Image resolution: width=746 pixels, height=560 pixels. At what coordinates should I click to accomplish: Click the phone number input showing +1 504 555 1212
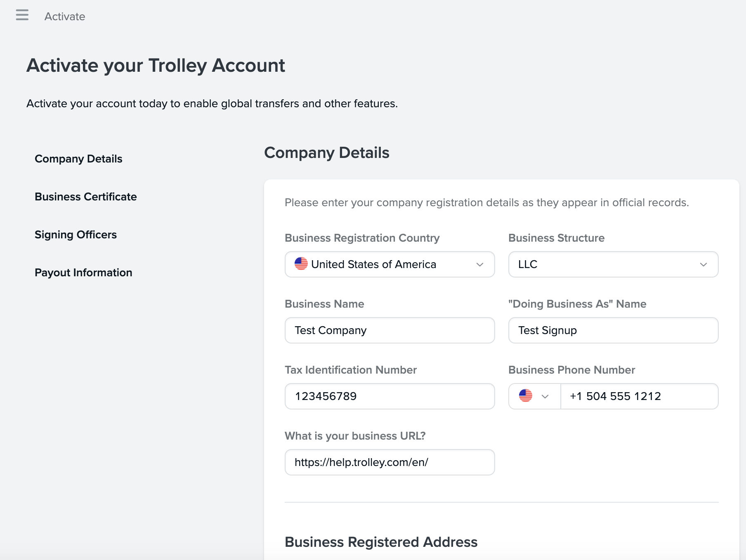[x=639, y=396]
